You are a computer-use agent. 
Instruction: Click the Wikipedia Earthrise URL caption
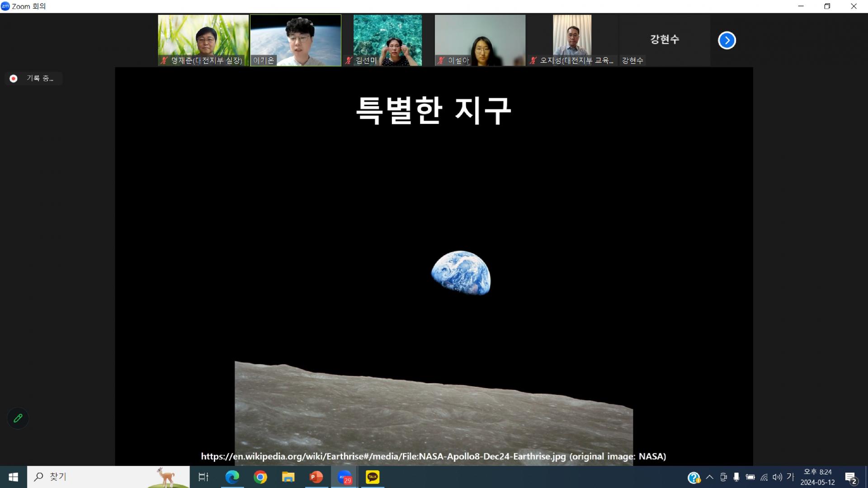[434, 456]
